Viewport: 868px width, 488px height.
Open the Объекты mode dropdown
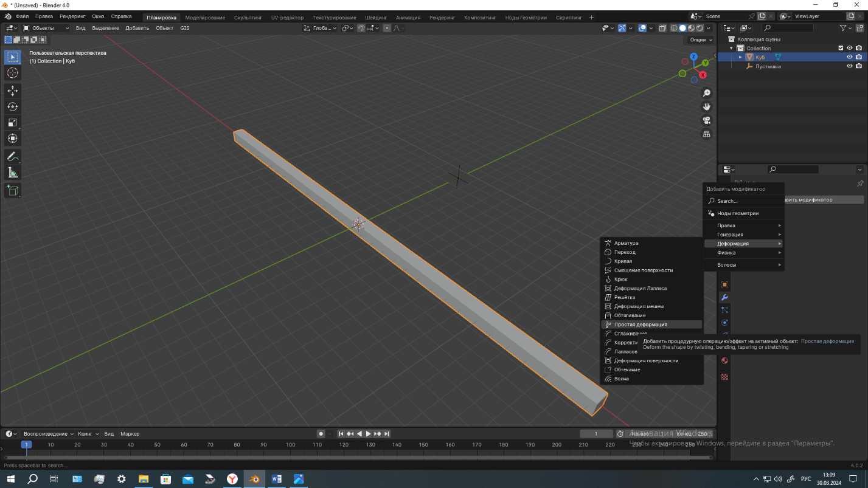pos(47,28)
